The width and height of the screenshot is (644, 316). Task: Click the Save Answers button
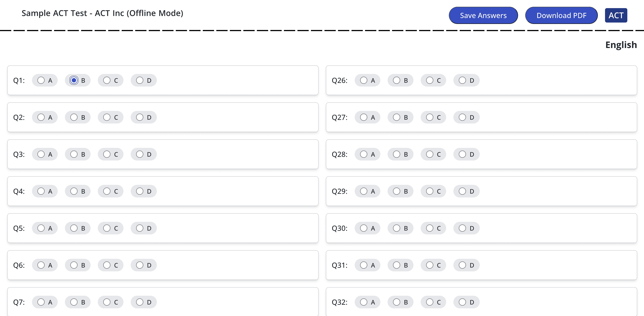pos(483,15)
